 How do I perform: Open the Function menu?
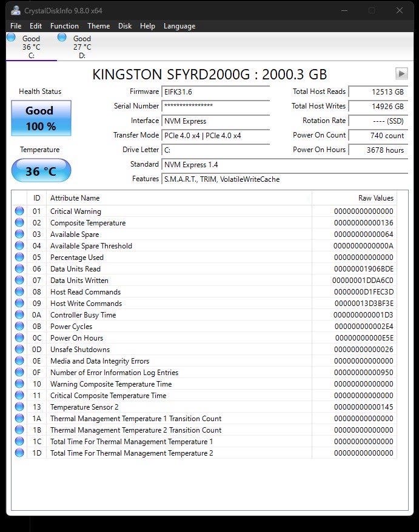pos(64,26)
